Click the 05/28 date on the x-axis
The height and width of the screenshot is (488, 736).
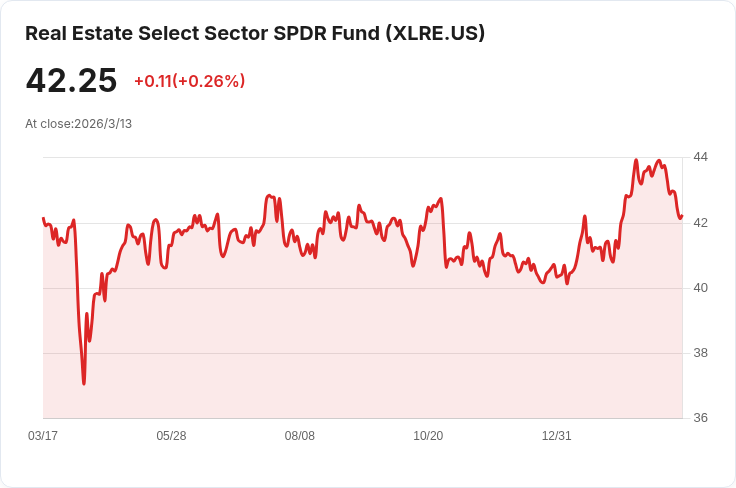click(171, 435)
